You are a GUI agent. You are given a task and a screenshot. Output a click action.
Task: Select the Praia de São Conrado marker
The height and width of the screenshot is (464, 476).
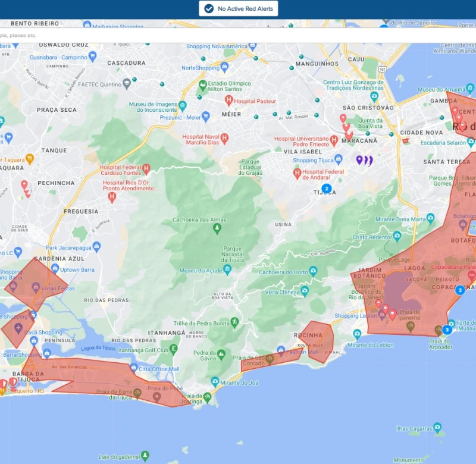[x=270, y=360]
